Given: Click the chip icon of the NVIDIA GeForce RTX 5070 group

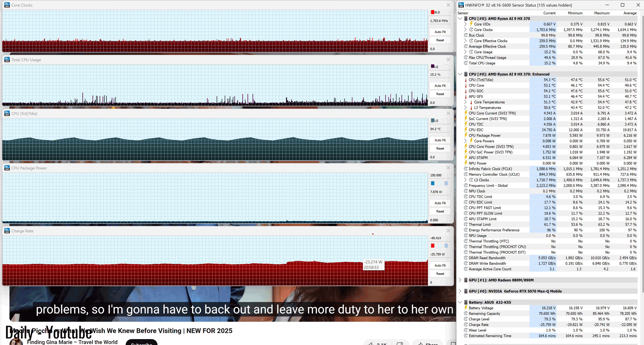Looking at the screenshot, I should [466, 291].
